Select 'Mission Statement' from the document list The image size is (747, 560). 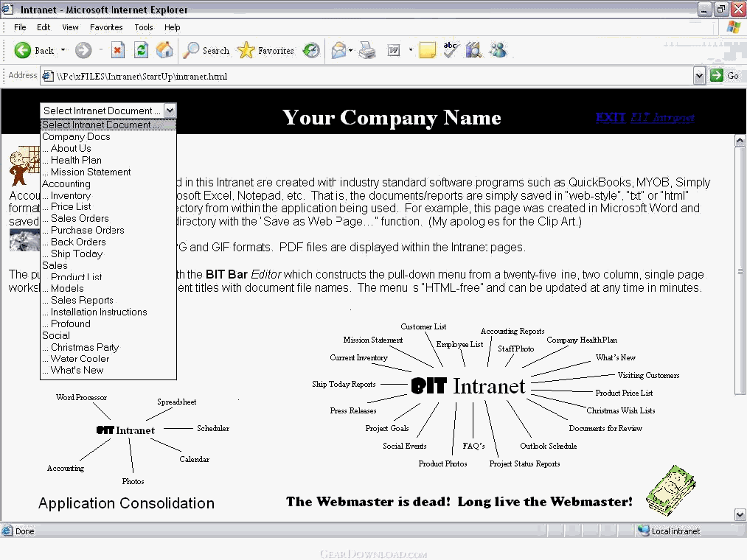(x=108, y=172)
